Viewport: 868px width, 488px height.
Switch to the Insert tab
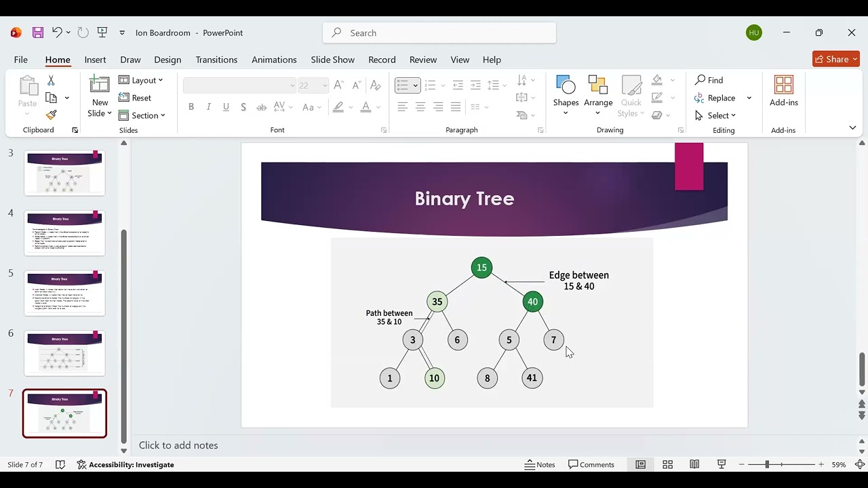(95, 60)
